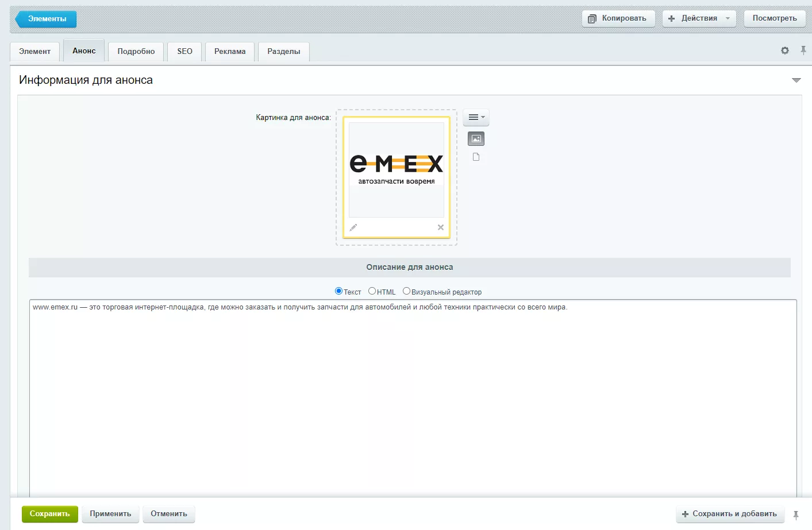Click the 'Применить' button
This screenshot has width=812, height=530.
tap(110, 514)
